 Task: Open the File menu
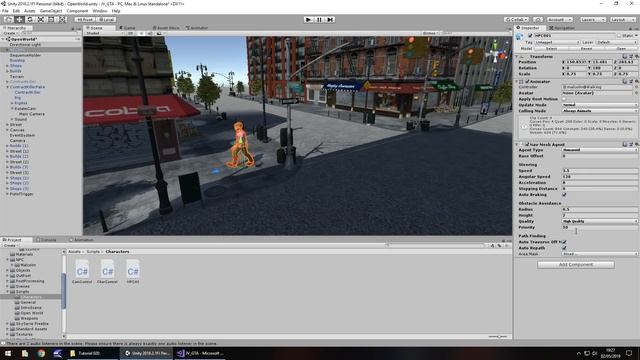click(x=5, y=11)
